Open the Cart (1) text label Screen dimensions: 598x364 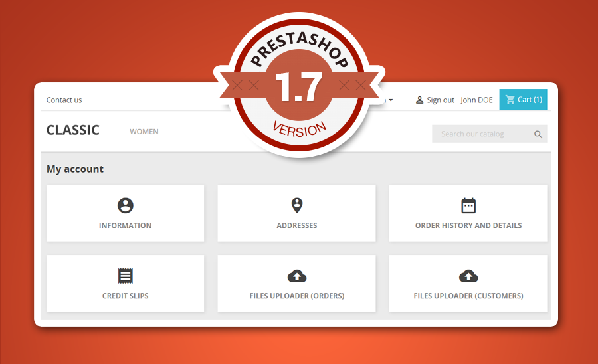pos(530,100)
